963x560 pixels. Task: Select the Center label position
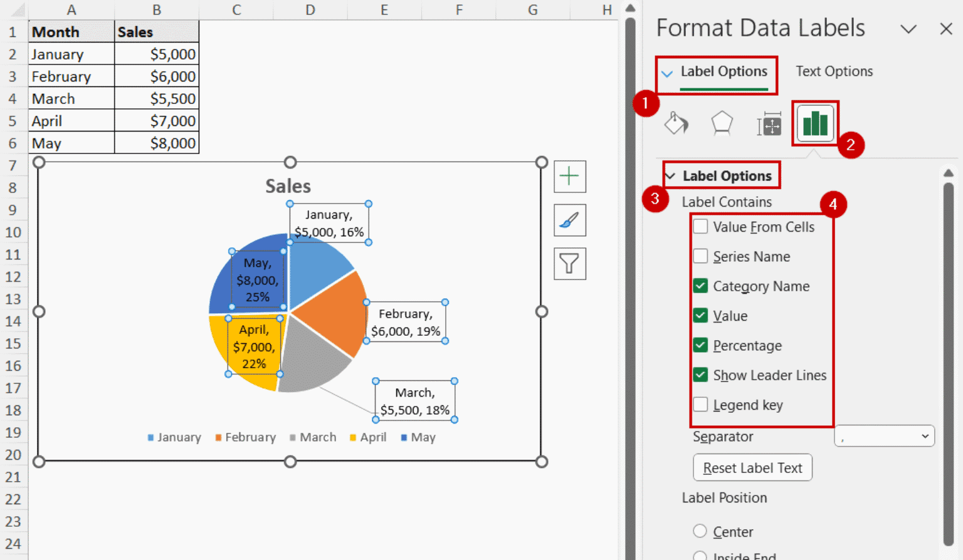click(700, 531)
